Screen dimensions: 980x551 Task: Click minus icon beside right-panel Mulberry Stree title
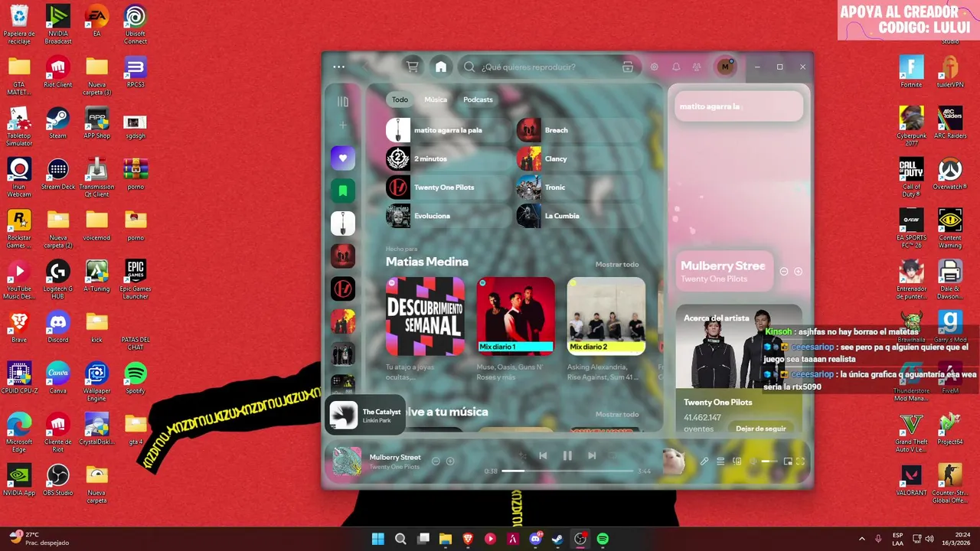click(x=784, y=272)
